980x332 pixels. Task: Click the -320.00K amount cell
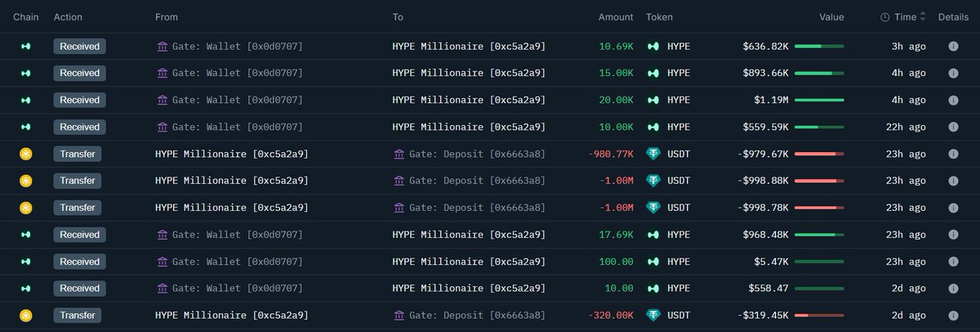click(x=611, y=316)
